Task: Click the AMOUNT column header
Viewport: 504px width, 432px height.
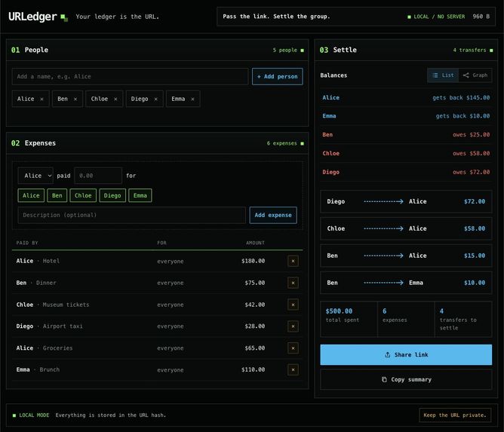Action: 255,243
